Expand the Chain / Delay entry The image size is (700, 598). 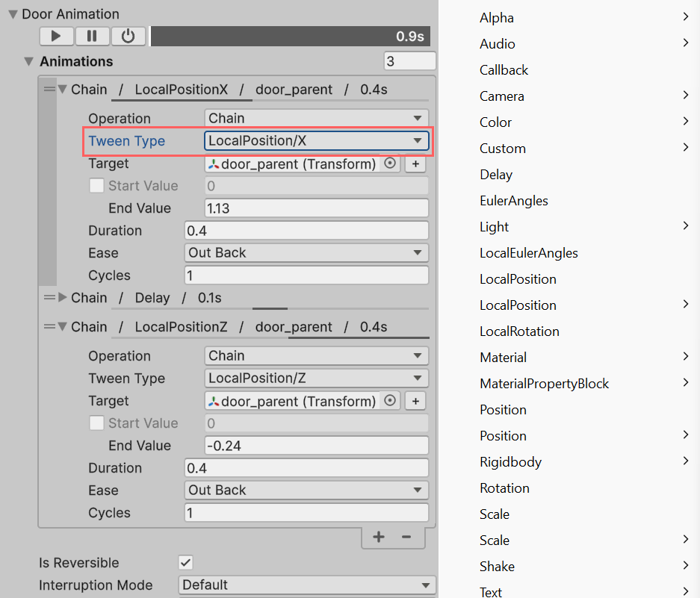click(63, 298)
